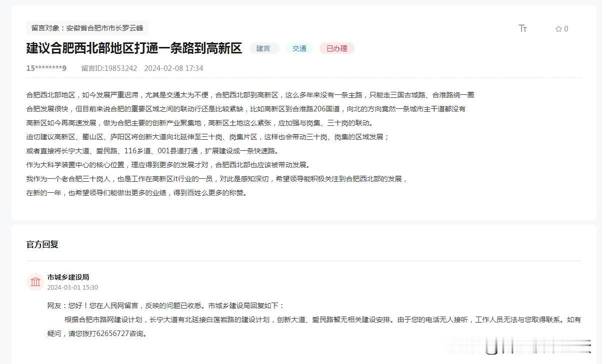Image resolution: width=602 pixels, height=364 pixels.
Task: Click the line starting 迫切建议高新区
Action: click(208, 137)
